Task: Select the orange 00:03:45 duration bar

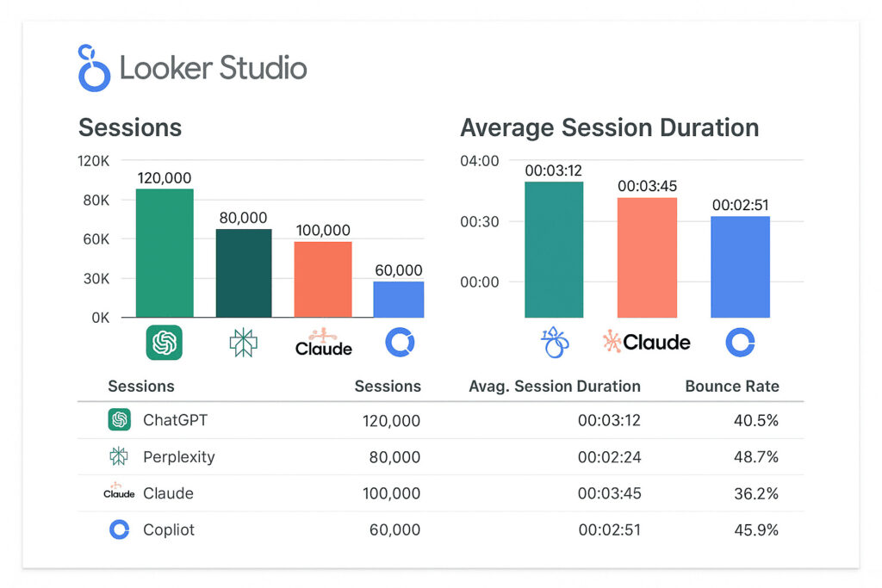Action: [647, 257]
